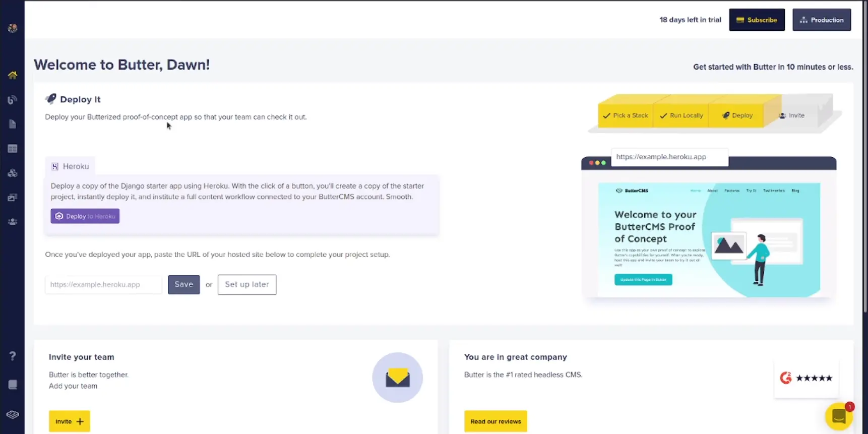Go to the Home dashboard icon
The width and height of the screenshot is (868, 434).
(13, 75)
